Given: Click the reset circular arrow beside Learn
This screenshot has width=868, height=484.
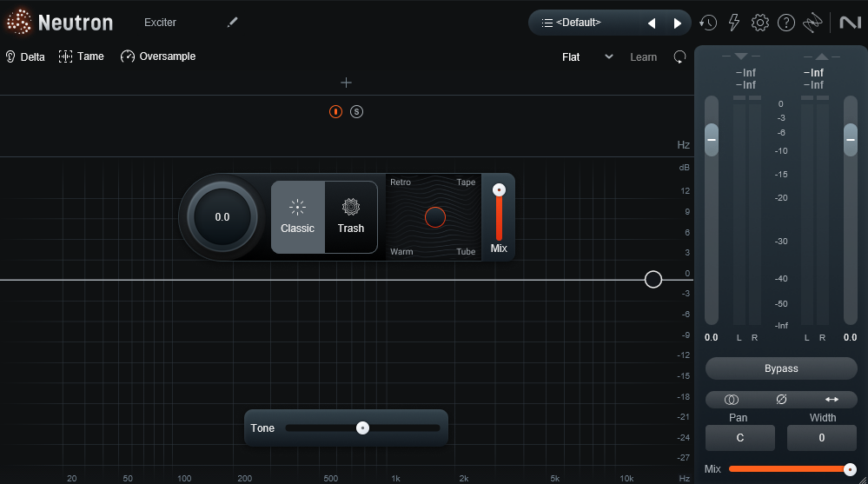Looking at the screenshot, I should (679, 57).
